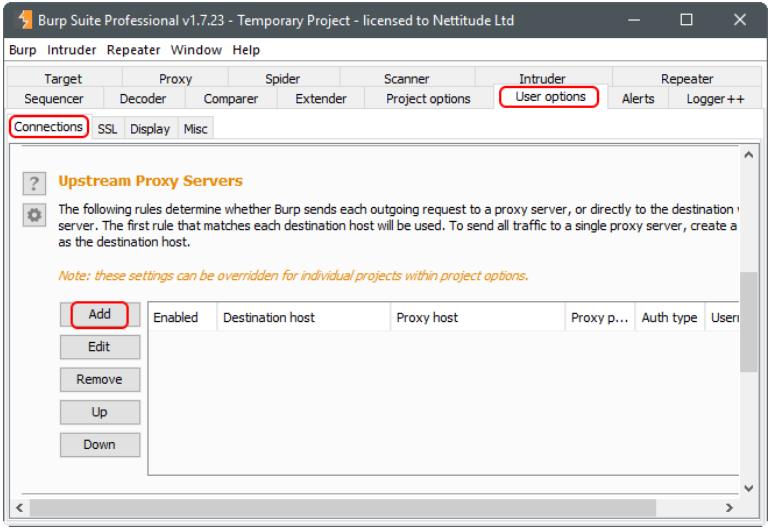Click the Burp Suite logo in title bar
This screenshot has height=531, width=770.
click(21, 20)
